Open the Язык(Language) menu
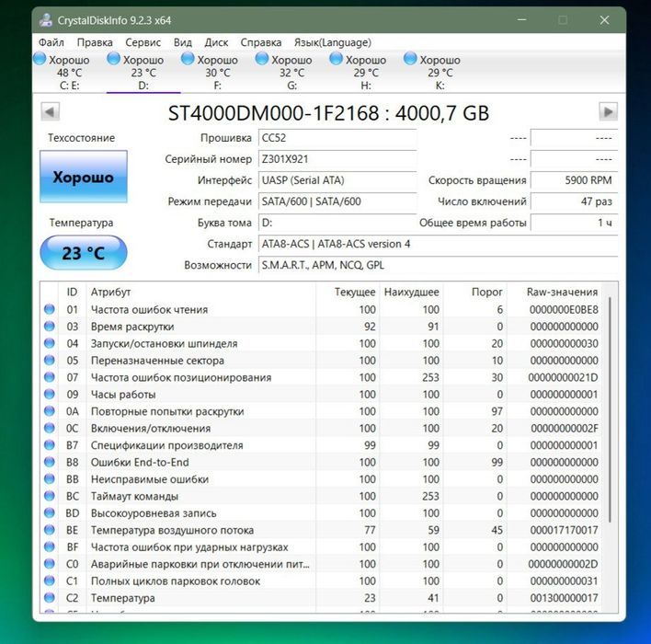 [x=333, y=42]
